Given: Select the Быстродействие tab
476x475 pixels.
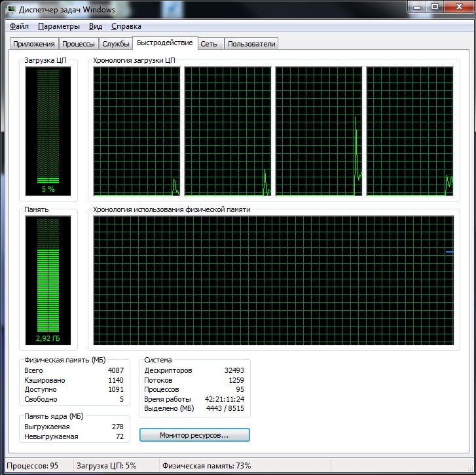Looking at the screenshot, I should click(165, 43).
